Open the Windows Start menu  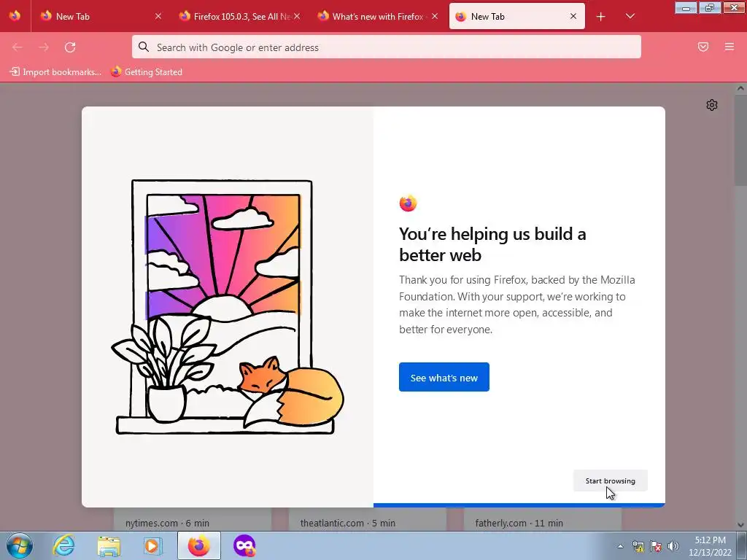(20, 545)
